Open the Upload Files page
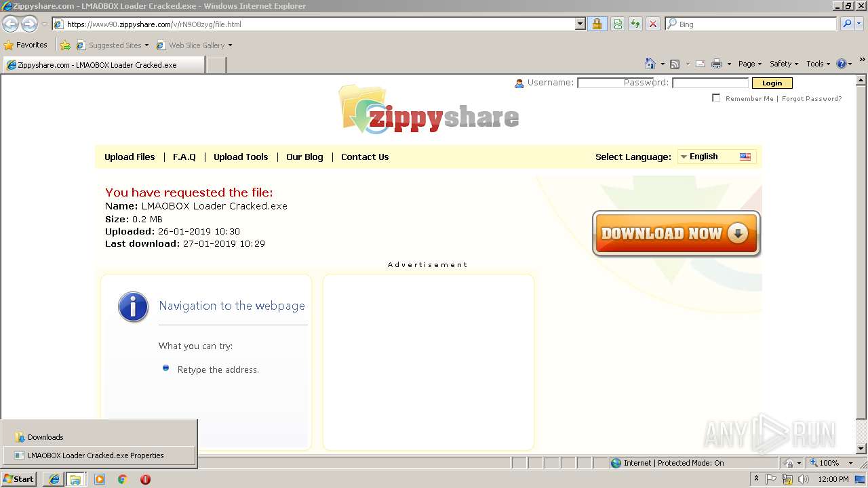This screenshot has height=488, width=868. [130, 157]
